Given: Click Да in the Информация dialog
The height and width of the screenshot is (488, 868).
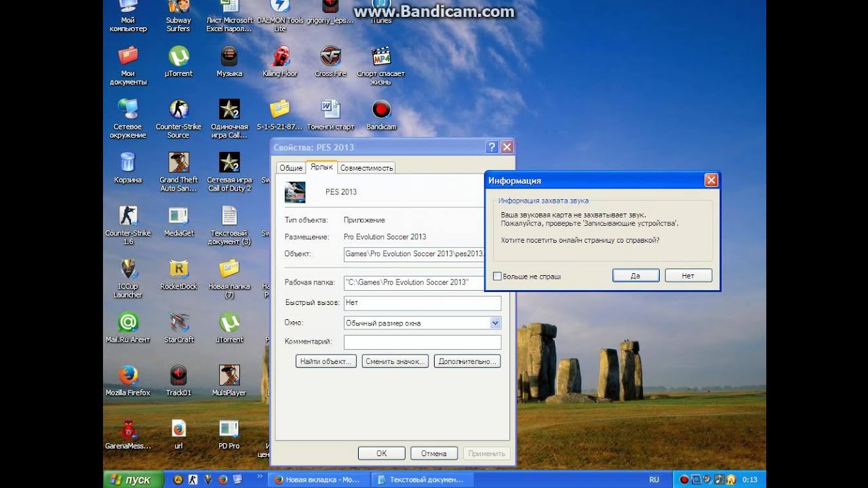Looking at the screenshot, I should (x=635, y=276).
